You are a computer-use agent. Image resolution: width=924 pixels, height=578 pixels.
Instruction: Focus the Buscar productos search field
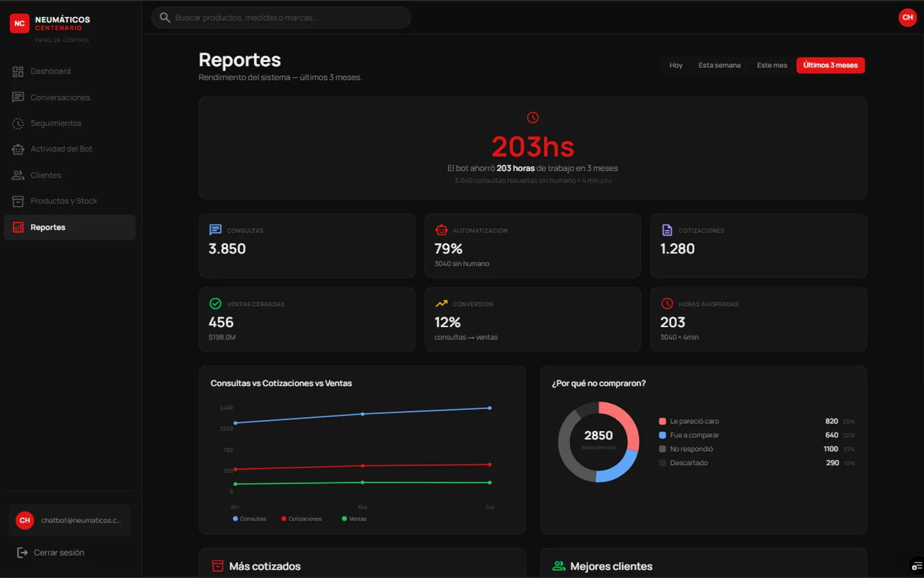pos(281,17)
